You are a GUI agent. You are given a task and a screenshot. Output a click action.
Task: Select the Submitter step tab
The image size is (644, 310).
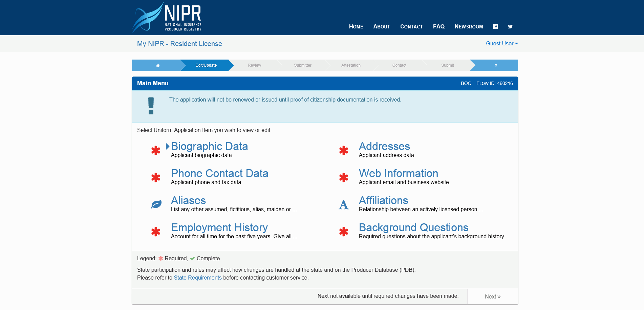(x=303, y=65)
